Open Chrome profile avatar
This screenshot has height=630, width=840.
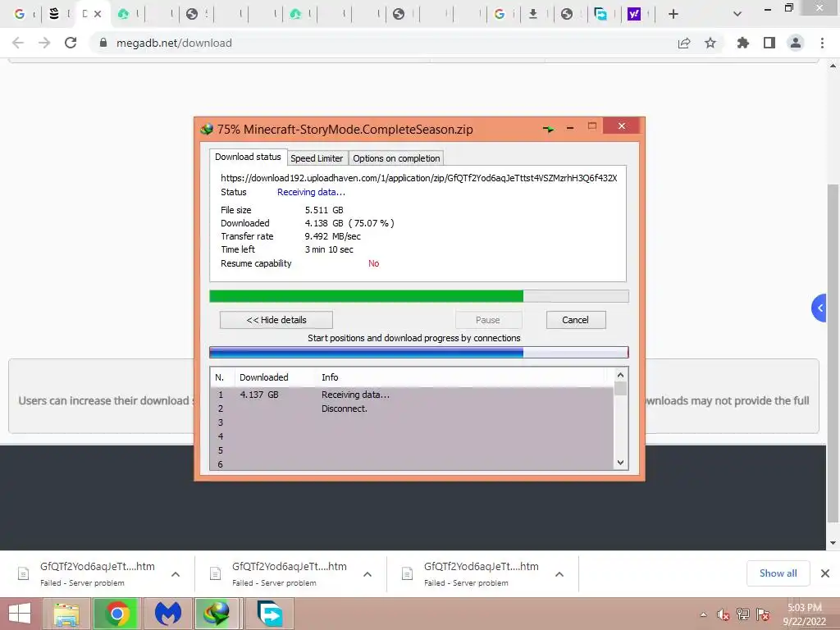[796, 43]
